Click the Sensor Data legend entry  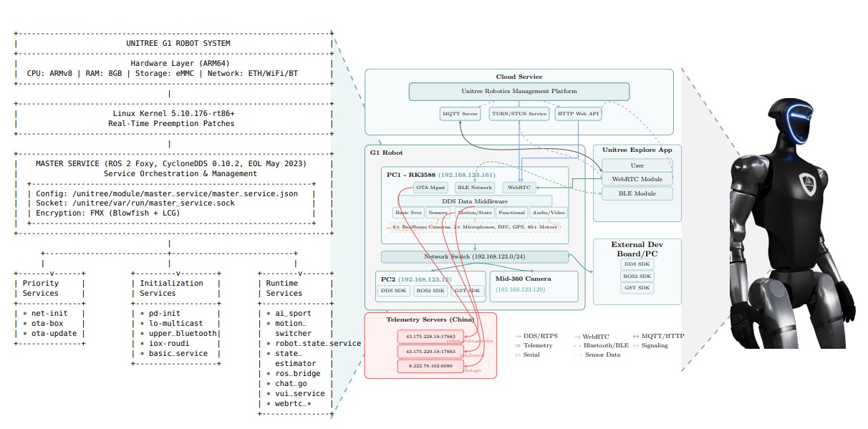pos(597,355)
